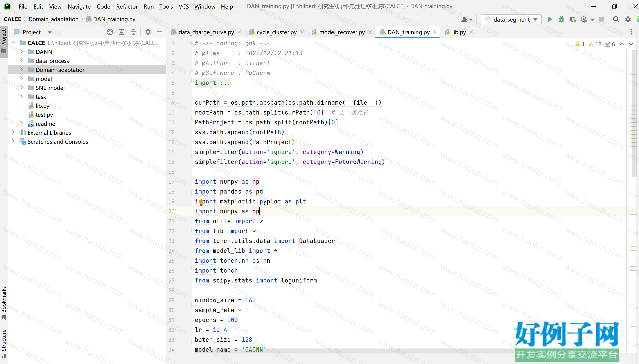The height and width of the screenshot is (364, 639).
Task: Click the model_name = 'DACNN' line
Action: click(x=230, y=349)
